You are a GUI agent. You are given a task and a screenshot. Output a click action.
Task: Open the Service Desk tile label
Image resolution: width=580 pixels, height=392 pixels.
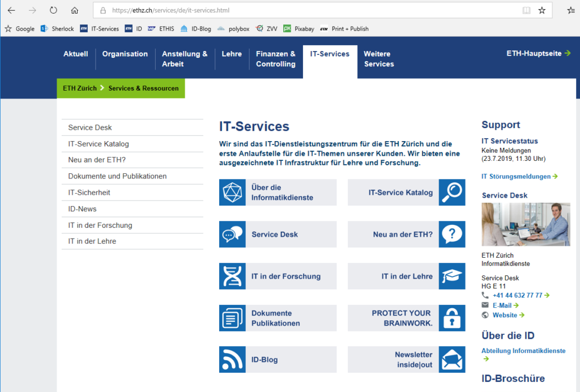pos(275,235)
